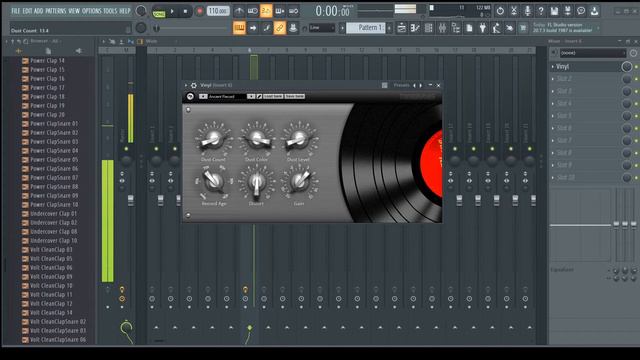640x360 pixels.
Task: Click the shopping cart icon
Action: click(x=523, y=28)
